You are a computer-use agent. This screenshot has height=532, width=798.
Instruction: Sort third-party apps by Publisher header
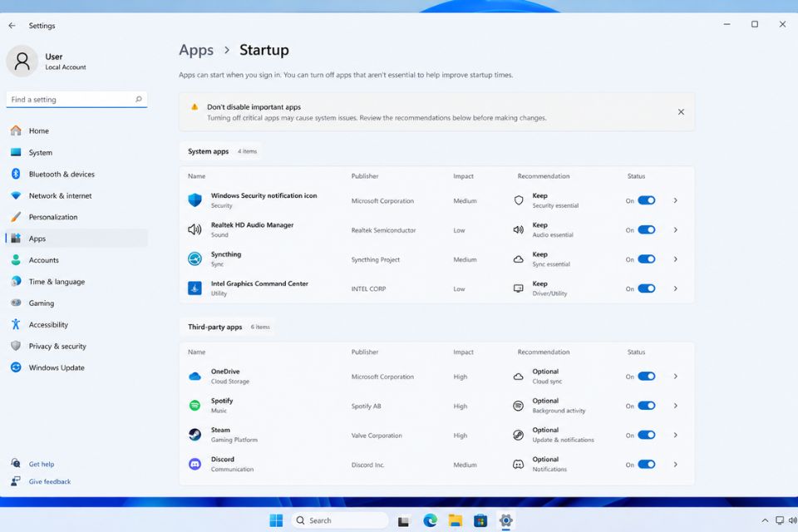365,352
